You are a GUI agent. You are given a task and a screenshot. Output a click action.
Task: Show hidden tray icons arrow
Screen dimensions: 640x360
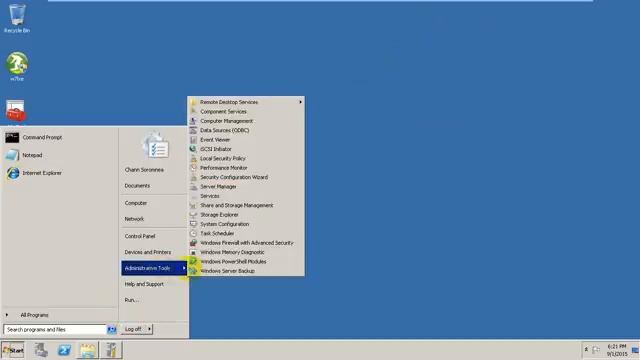point(586,350)
